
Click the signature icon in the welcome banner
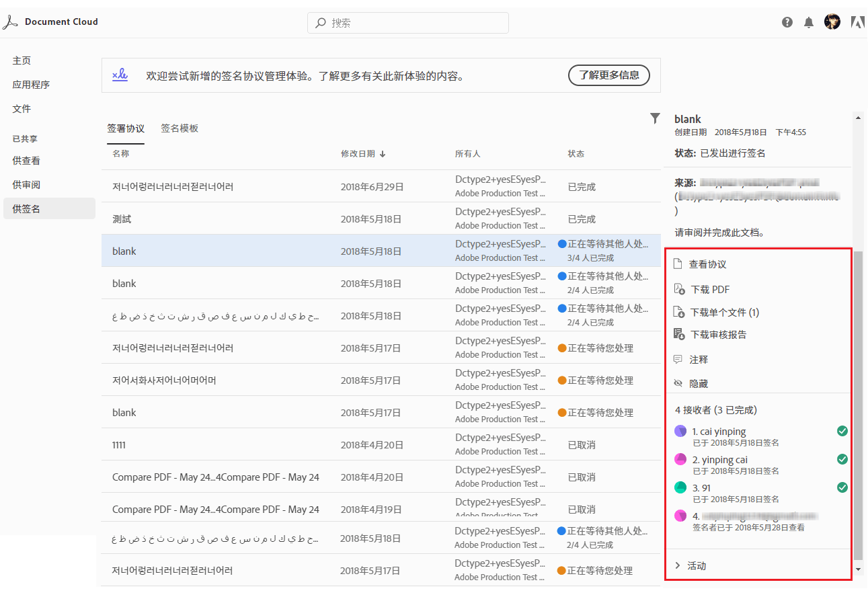click(120, 75)
